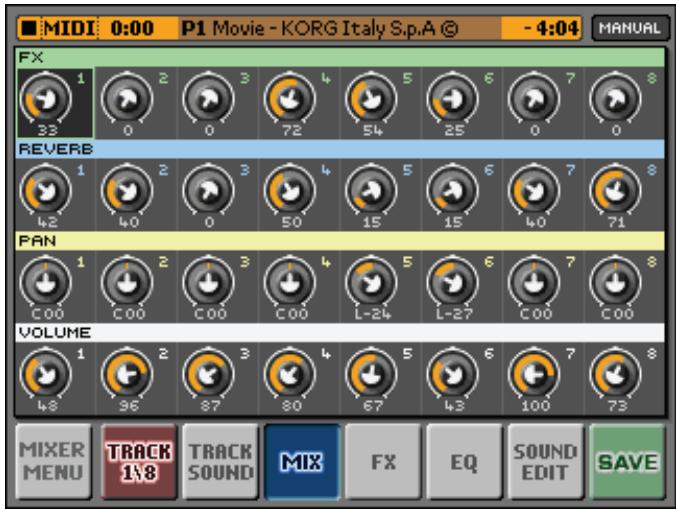Click the green FX section header
The width and height of the screenshot is (676, 509).
tap(340, 57)
